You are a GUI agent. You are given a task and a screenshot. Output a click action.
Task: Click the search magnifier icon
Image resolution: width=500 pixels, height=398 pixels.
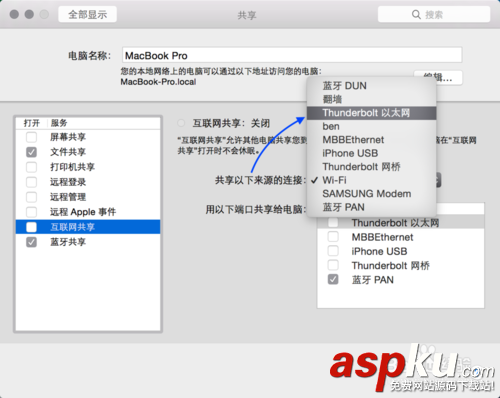point(416,14)
